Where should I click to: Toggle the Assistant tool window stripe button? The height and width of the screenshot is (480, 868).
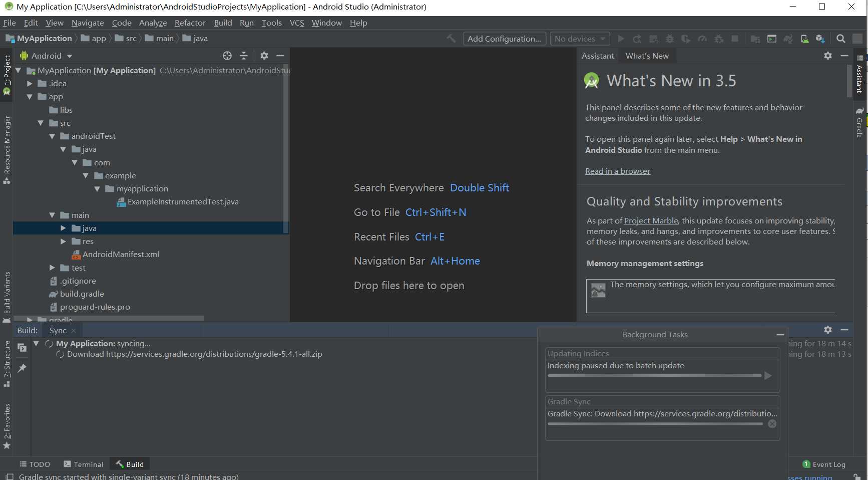pos(859,74)
